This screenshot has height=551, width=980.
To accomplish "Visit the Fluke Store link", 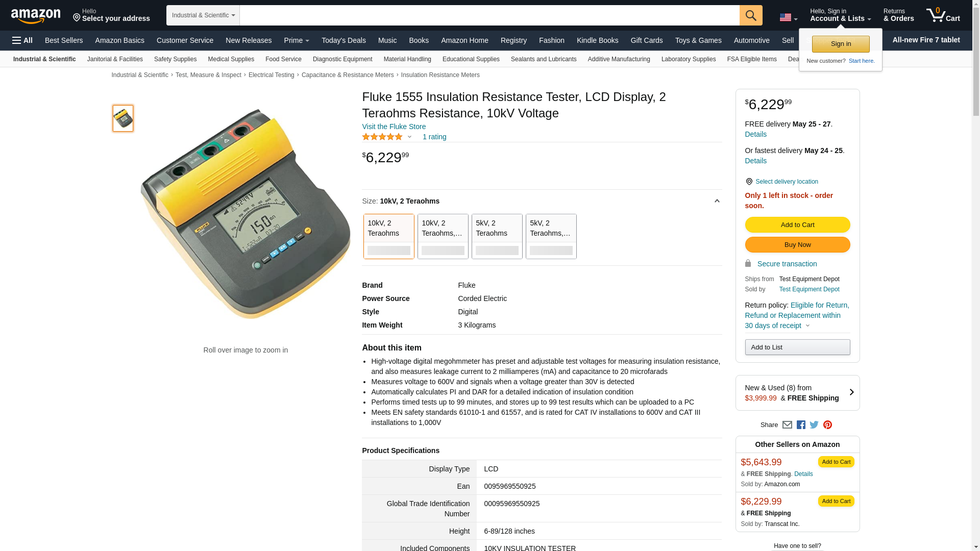I will click(x=394, y=127).
